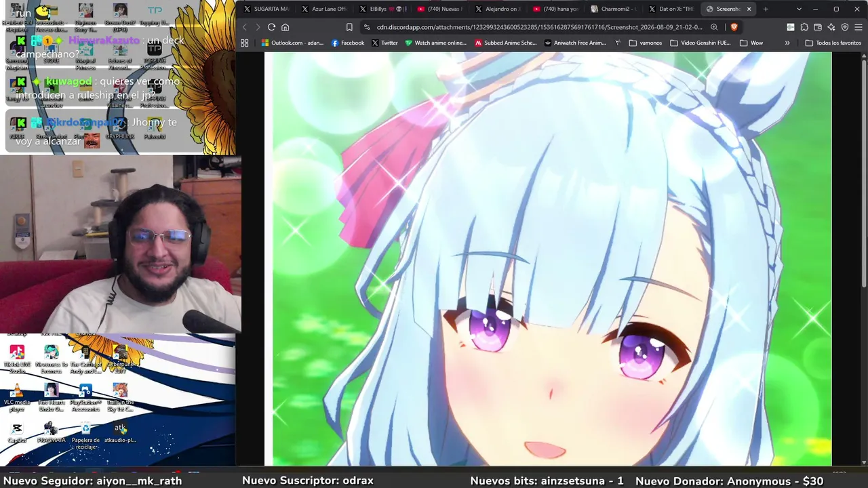
Task: Open the Todos los favoritos folder
Action: point(833,43)
